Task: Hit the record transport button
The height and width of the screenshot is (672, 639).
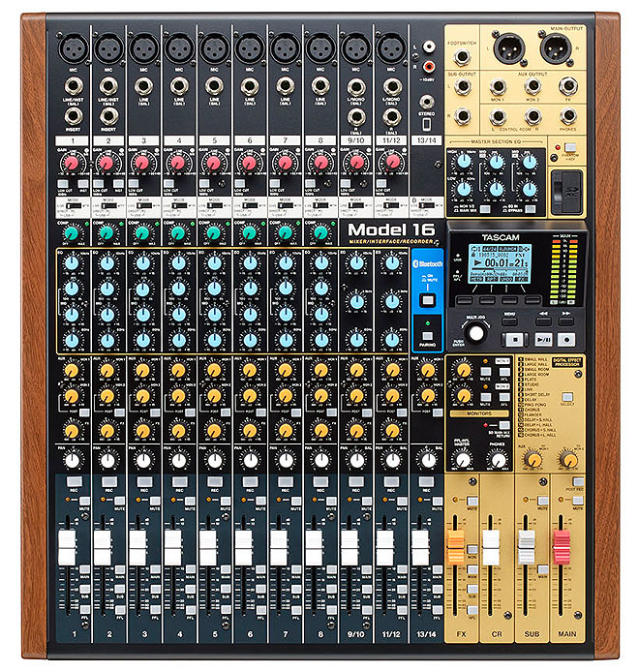Action: point(566,340)
